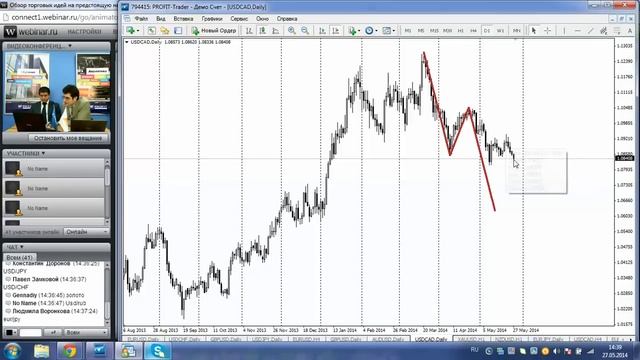Select the Cursor arrow tool
This screenshot has height=360, width=640.
point(533,31)
